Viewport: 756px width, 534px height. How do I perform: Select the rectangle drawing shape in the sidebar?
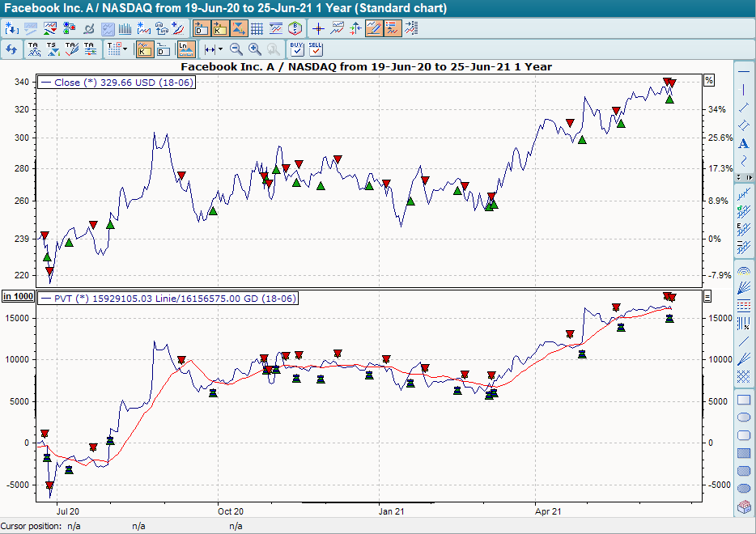click(743, 399)
